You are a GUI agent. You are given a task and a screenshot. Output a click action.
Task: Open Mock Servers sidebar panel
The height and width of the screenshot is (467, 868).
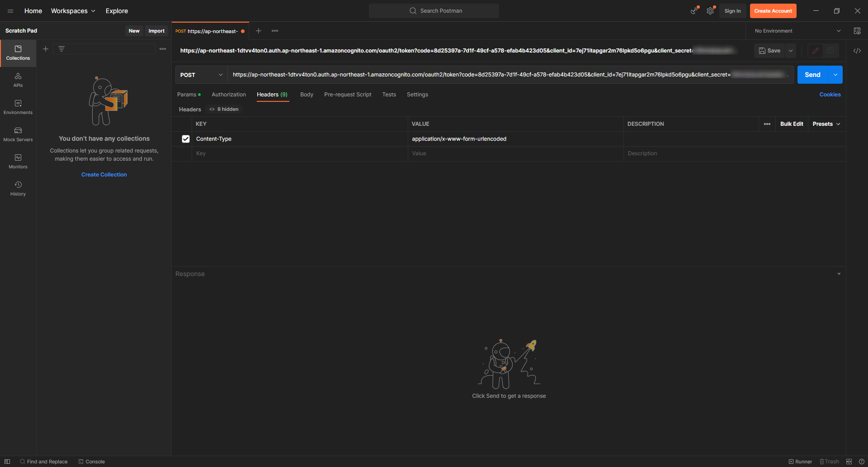click(x=18, y=134)
